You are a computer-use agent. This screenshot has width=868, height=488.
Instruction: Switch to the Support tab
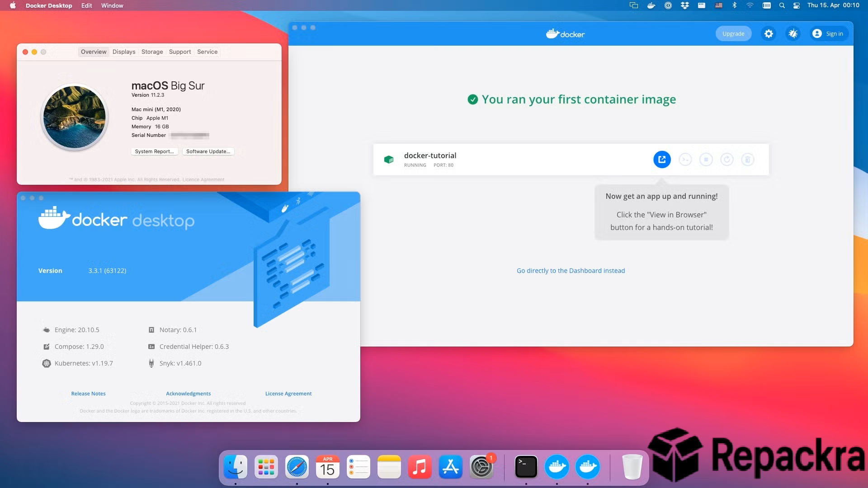pyautogui.click(x=180, y=52)
